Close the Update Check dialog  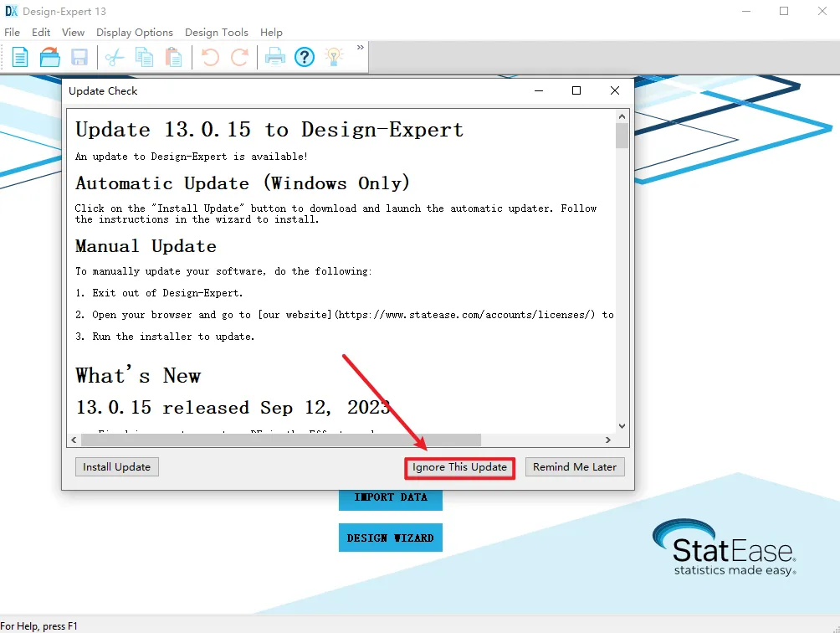pos(615,90)
